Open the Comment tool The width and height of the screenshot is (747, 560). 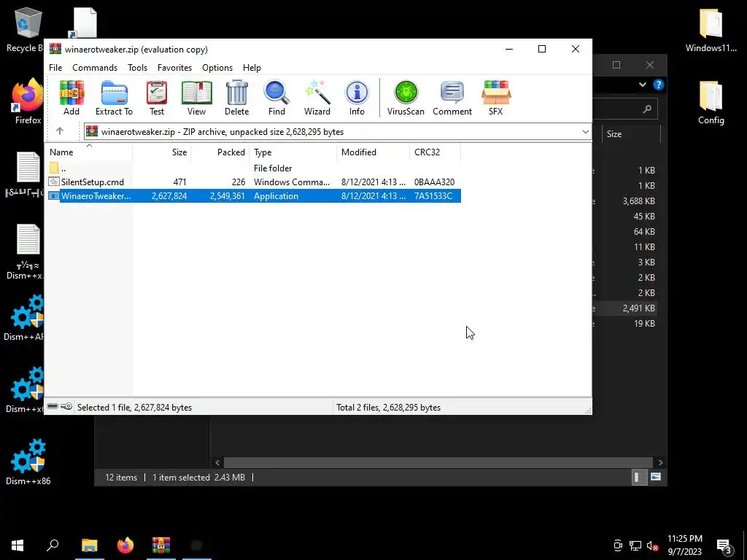click(x=452, y=98)
